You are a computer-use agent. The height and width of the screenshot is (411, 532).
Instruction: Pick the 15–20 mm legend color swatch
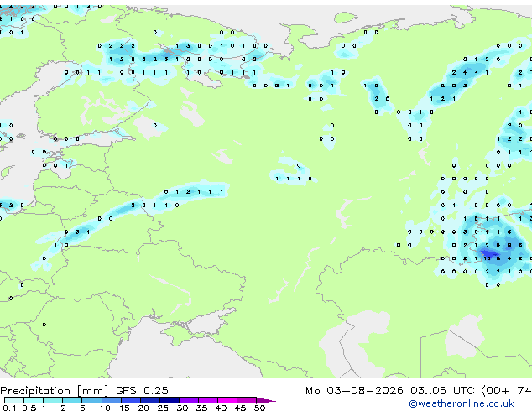click(130, 400)
